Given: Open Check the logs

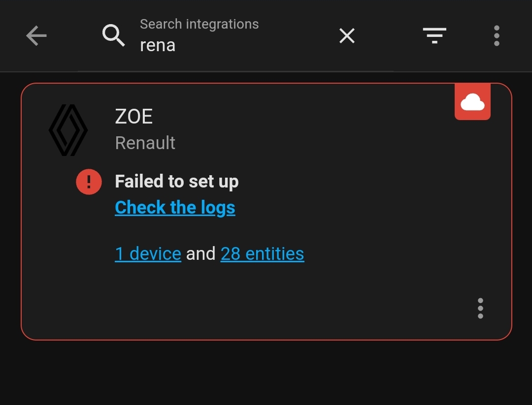Looking at the screenshot, I should [x=175, y=207].
